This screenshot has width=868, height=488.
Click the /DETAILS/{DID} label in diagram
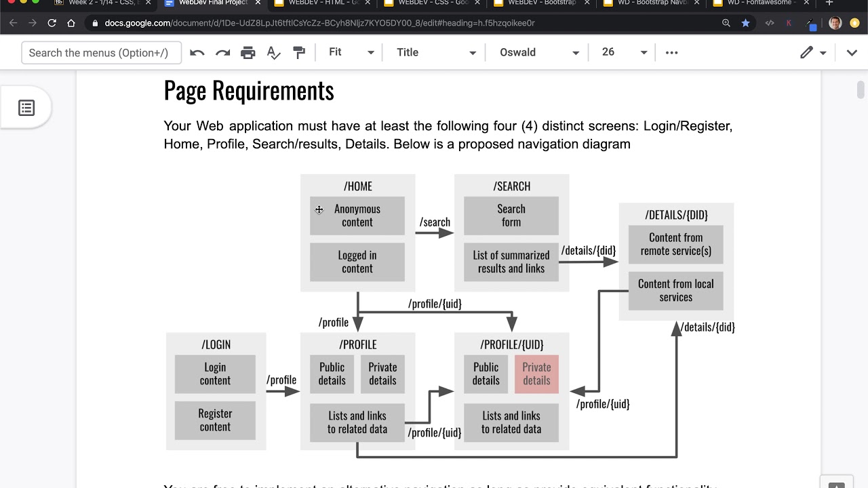pyautogui.click(x=676, y=215)
